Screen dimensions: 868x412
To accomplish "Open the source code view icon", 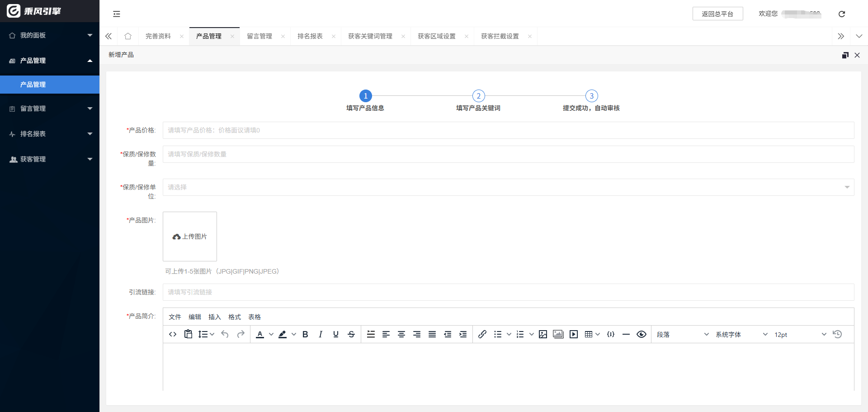I will coord(173,334).
